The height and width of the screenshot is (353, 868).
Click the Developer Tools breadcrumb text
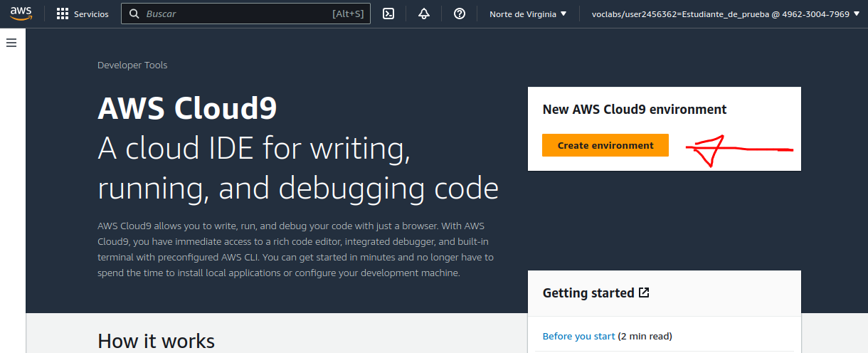132,65
